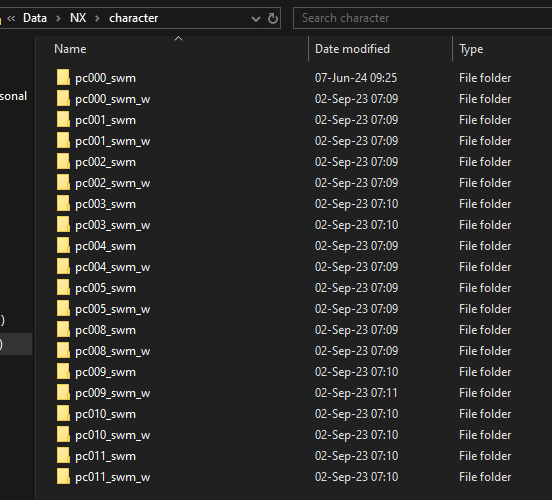
Task: Open the chevron menu after Data
Action: click(58, 18)
